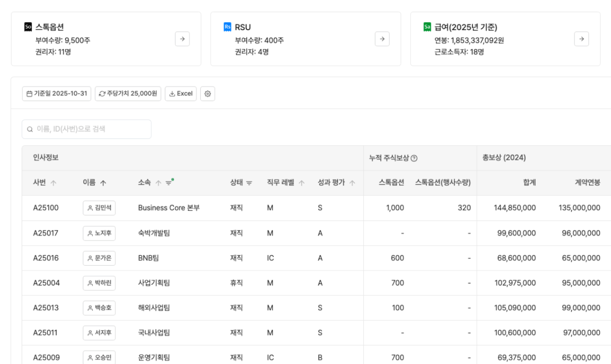Click the 이름, ID(사번) search field

(86, 129)
